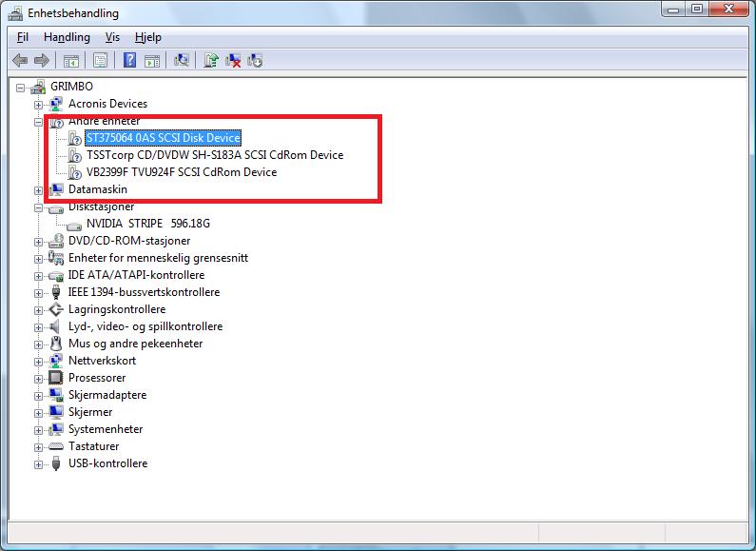Click the NVIDIA STRIPE disk icon
The width and height of the screenshot is (756, 551).
(74, 226)
